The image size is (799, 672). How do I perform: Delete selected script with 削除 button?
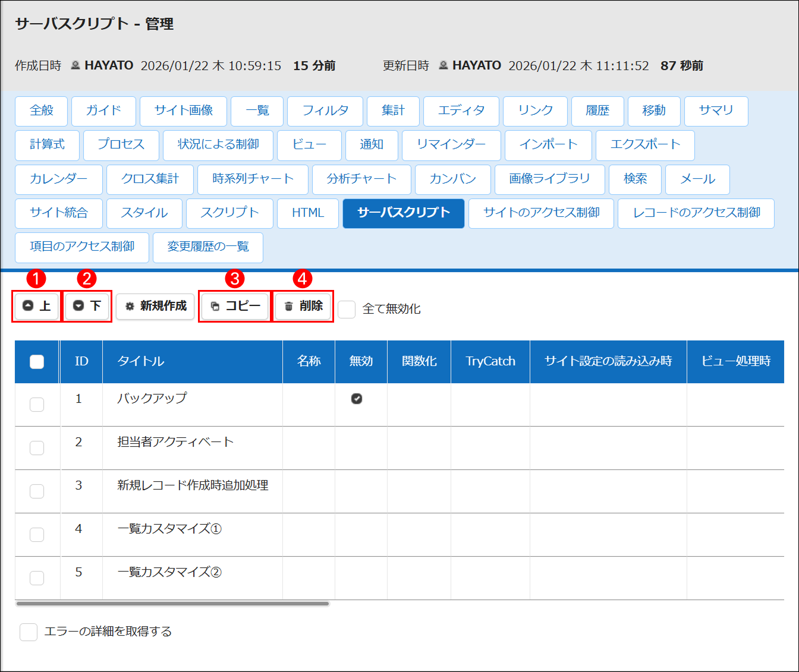tap(303, 306)
